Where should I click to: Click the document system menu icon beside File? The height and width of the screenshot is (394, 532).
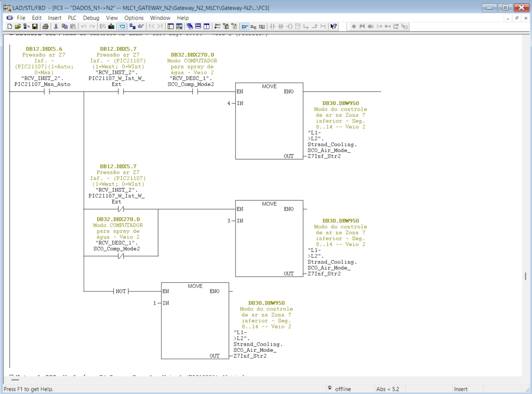(9, 18)
